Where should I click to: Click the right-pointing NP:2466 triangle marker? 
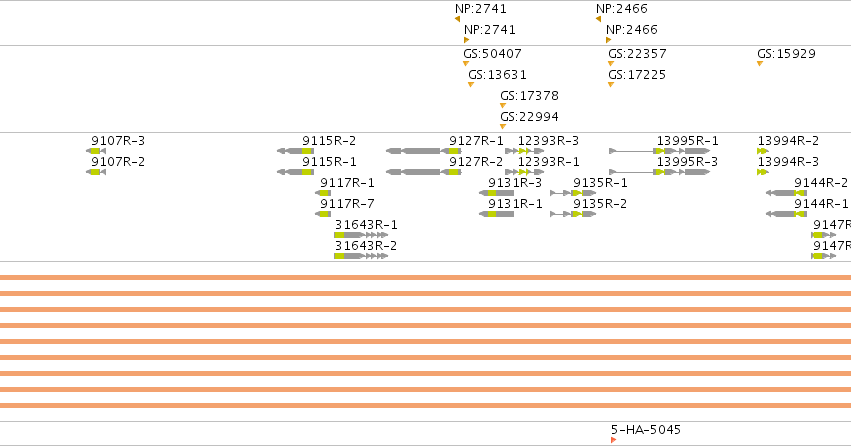coord(608,40)
